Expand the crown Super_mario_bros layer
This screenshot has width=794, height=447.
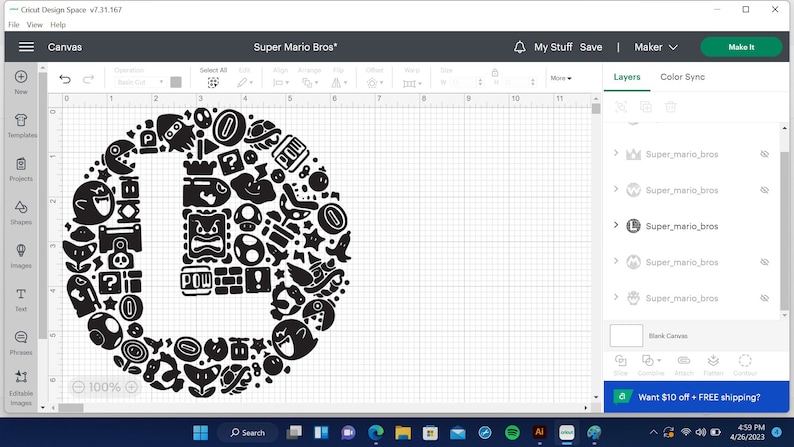click(616, 153)
